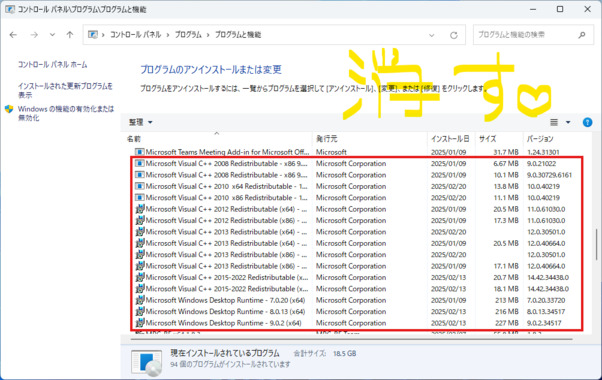This screenshot has height=380, width=602.
Task: Click size cell 213 MB
Action: [x=507, y=300]
